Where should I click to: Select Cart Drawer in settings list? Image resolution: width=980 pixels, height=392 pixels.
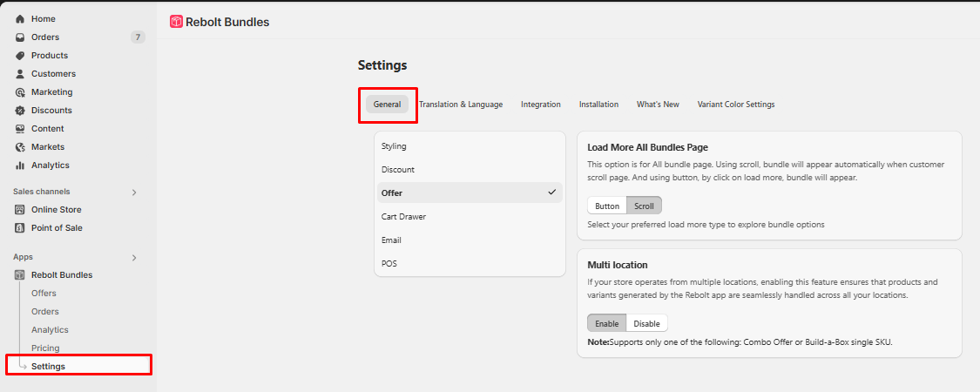point(470,216)
